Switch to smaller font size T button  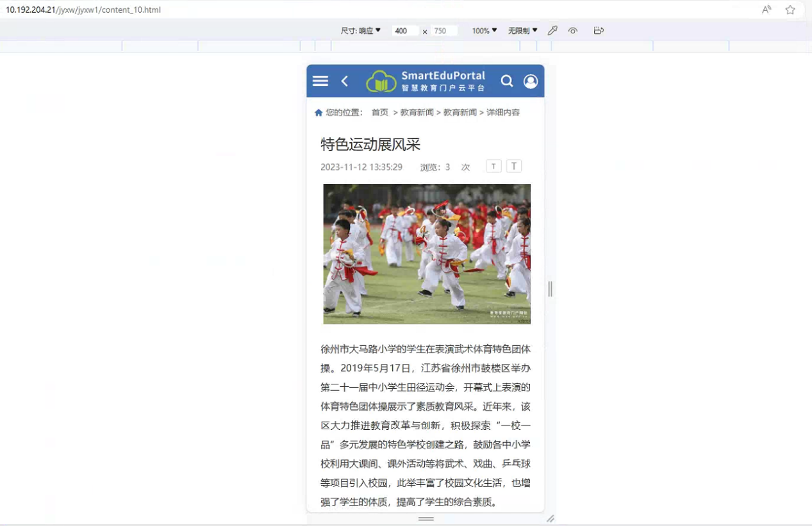click(x=493, y=167)
